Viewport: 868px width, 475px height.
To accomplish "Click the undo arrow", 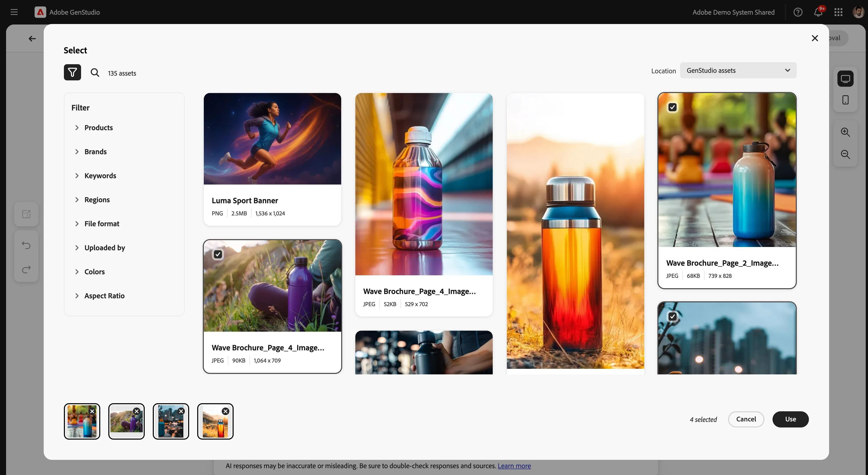I will point(26,245).
